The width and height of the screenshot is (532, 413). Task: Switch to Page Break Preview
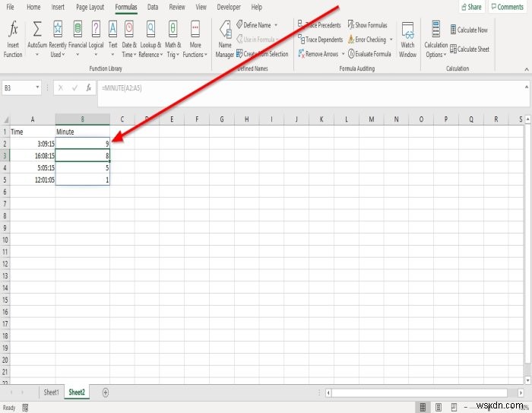(x=454, y=407)
